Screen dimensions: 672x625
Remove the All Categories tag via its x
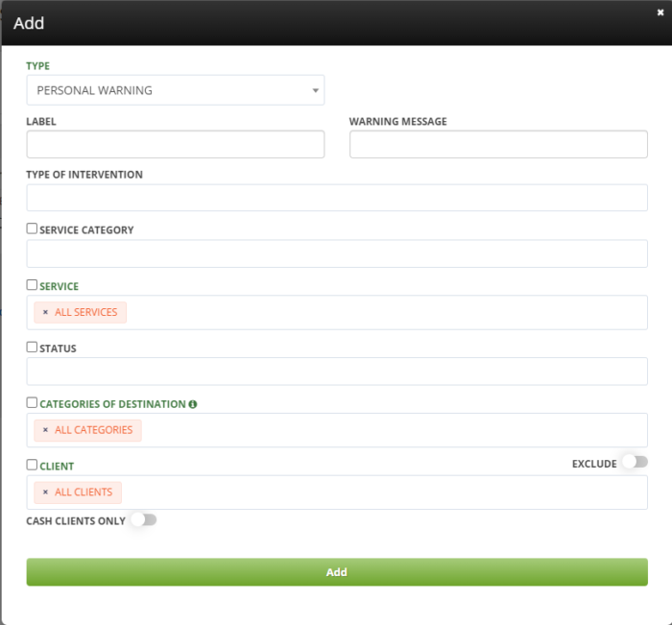[x=45, y=430]
